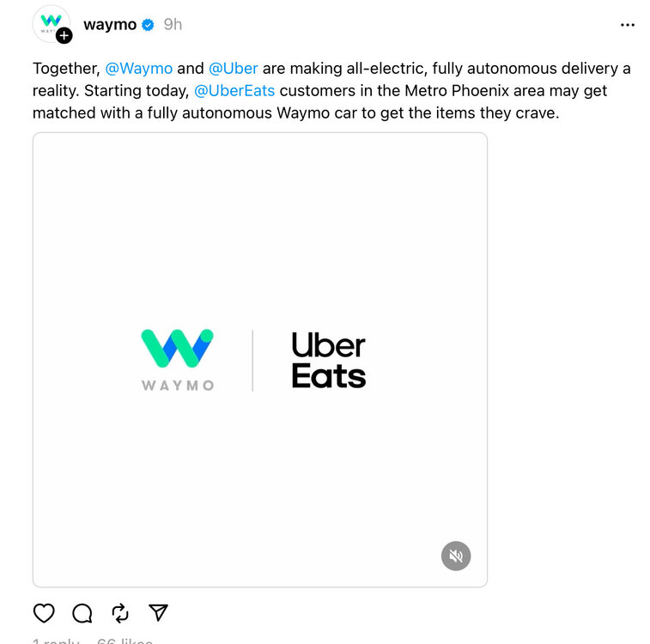Open the @UberEats mention link
This screenshot has width=650, height=644.
point(234,91)
